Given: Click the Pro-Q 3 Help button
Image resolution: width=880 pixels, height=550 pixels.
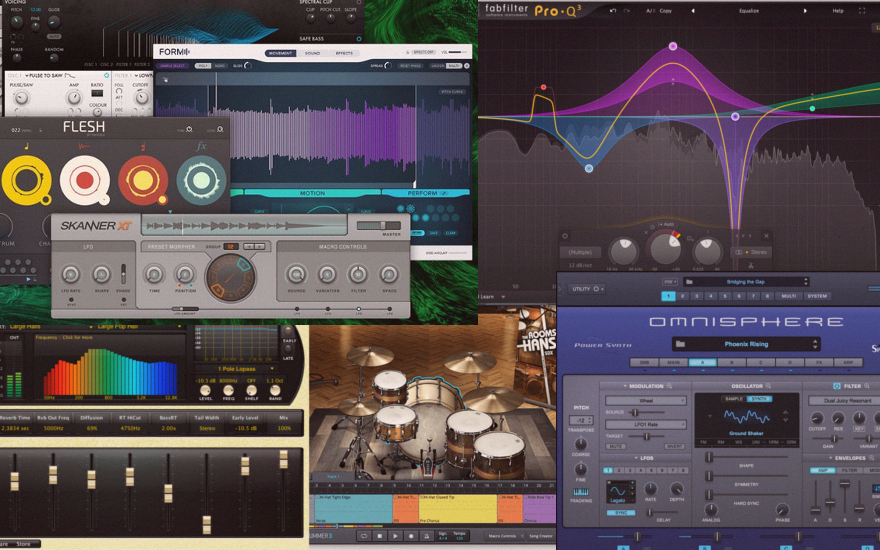Looking at the screenshot, I should [x=837, y=11].
